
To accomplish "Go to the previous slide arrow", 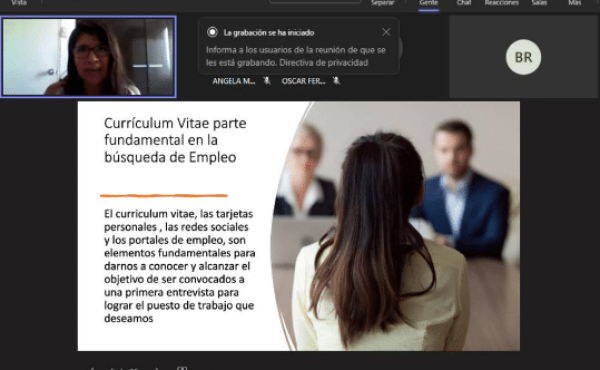I will pos(92,368).
